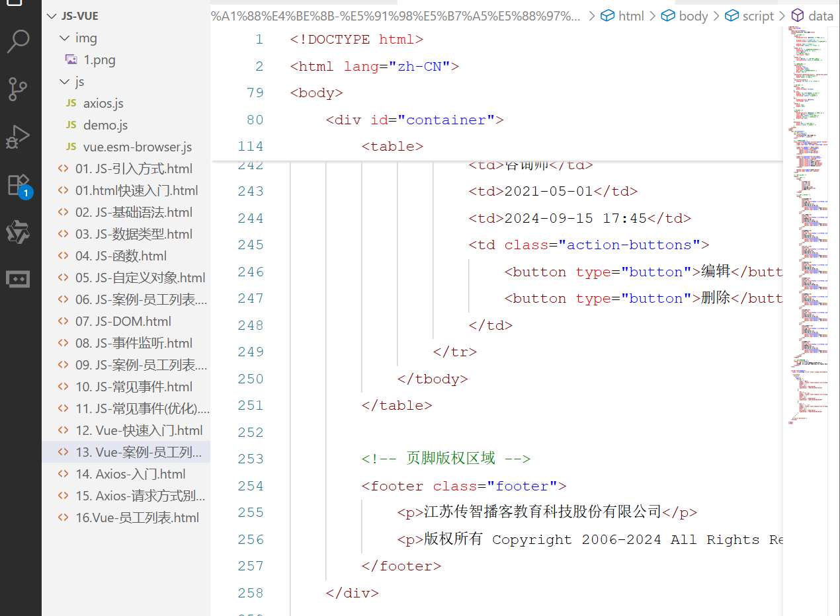The image size is (840, 616).
Task: Click the JS icon beside demo.js
Action: tap(71, 126)
